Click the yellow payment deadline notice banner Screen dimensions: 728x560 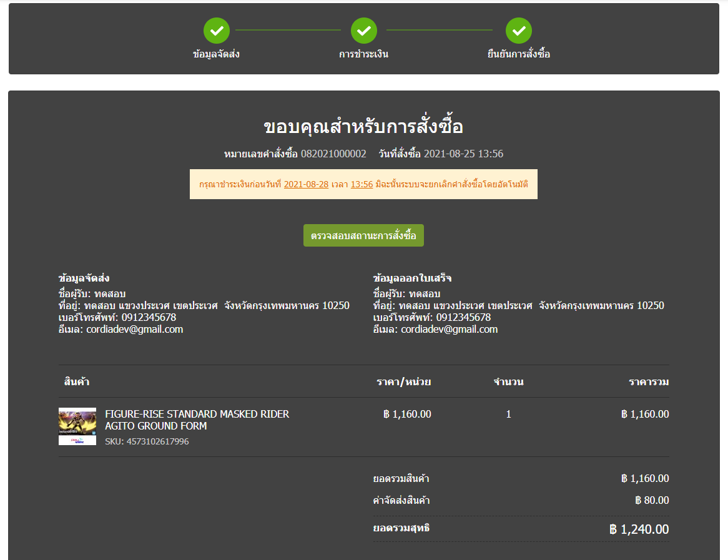point(363,184)
